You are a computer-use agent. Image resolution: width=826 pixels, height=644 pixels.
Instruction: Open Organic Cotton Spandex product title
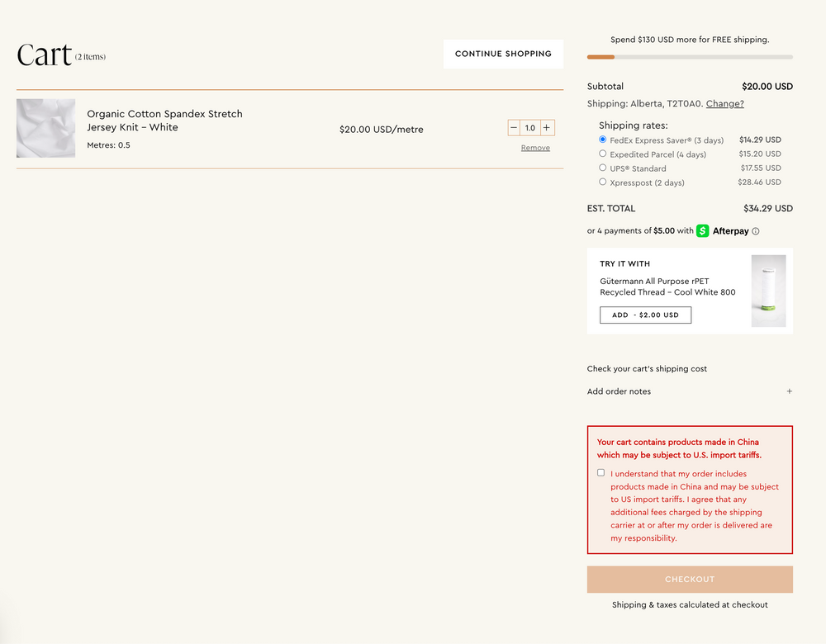tap(164, 121)
